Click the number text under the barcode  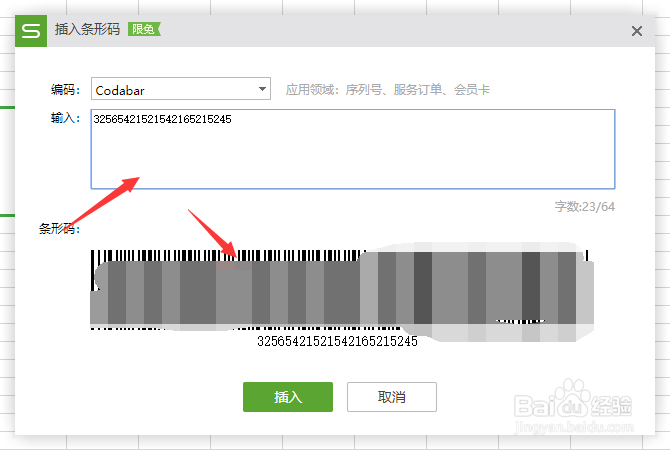tap(337, 341)
